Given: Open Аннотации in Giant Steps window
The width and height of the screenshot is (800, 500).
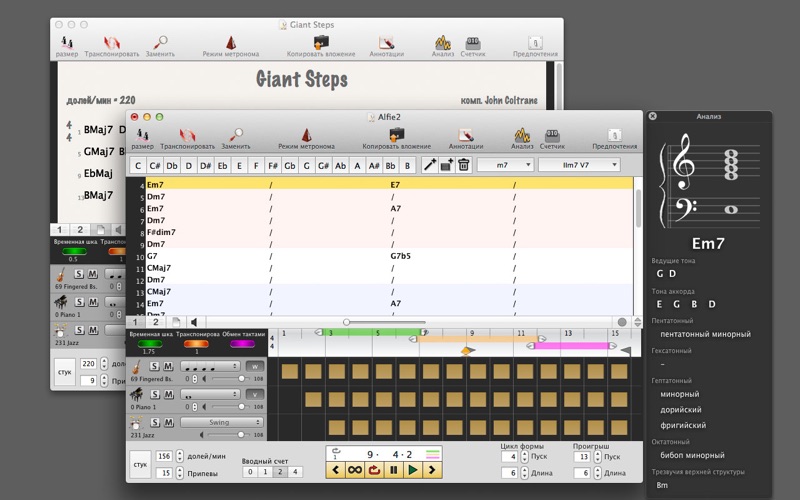Looking at the screenshot, I should 387,46.
